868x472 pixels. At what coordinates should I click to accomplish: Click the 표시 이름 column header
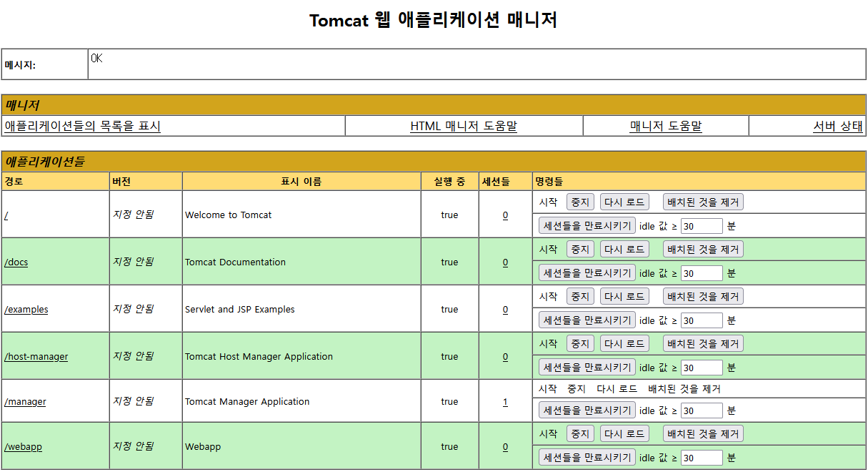(301, 182)
